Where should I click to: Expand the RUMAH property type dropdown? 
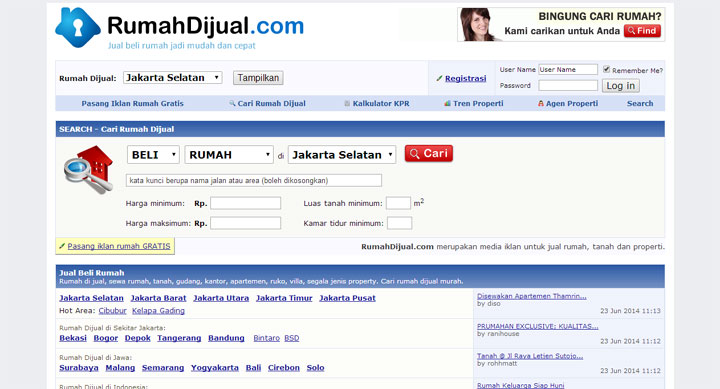(229, 155)
